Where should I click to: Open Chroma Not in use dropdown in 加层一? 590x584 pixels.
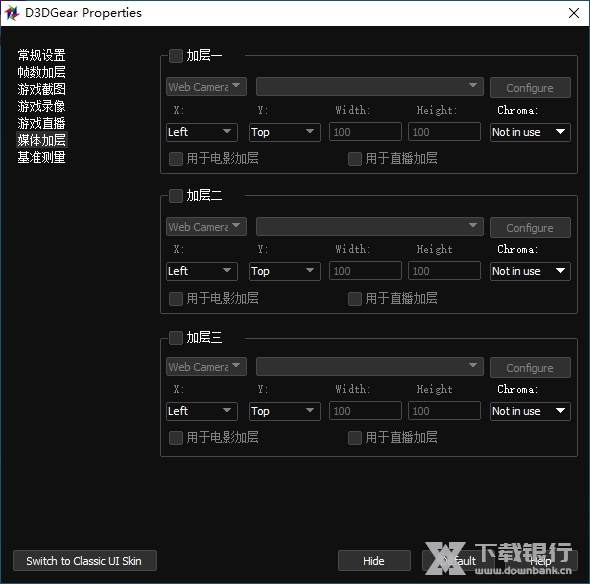(x=530, y=132)
